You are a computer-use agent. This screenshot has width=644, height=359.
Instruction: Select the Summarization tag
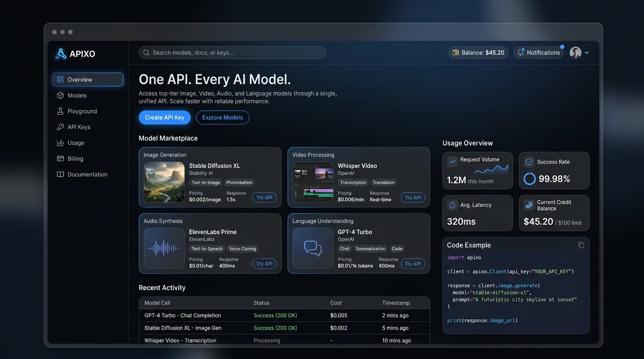tap(371, 249)
